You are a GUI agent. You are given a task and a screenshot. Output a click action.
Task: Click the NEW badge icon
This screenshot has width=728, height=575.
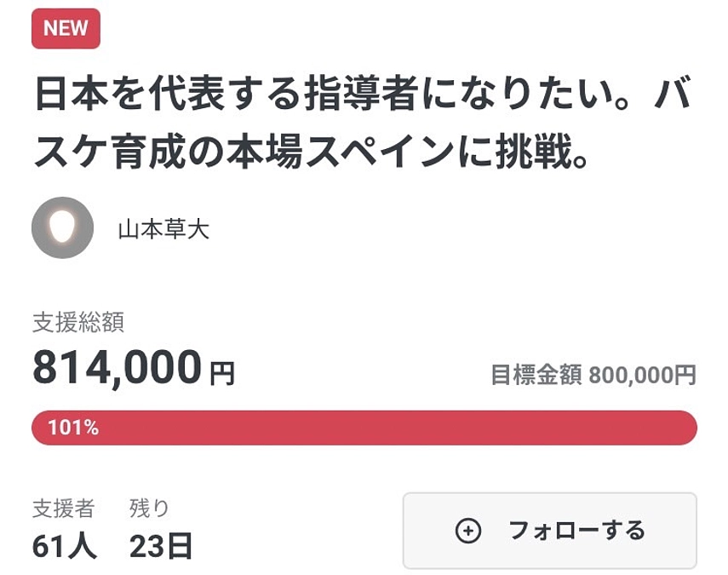pyautogui.click(x=64, y=28)
